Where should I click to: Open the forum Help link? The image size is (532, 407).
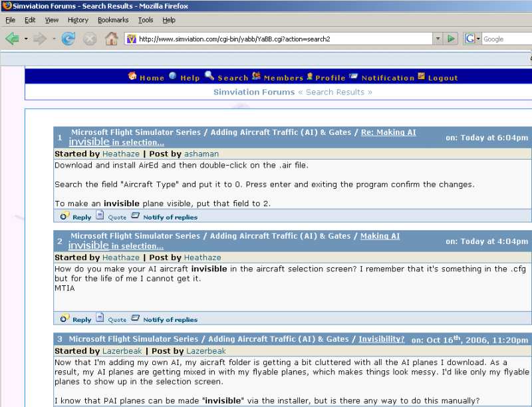coord(190,78)
